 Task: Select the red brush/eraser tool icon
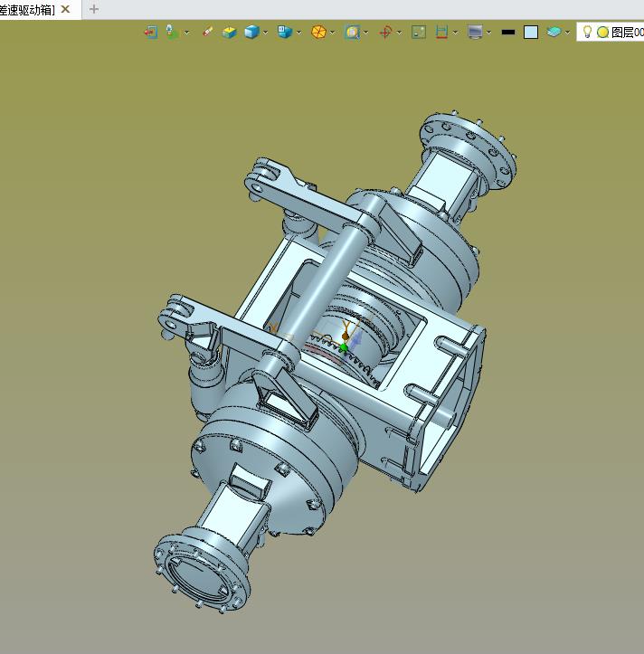point(208,32)
